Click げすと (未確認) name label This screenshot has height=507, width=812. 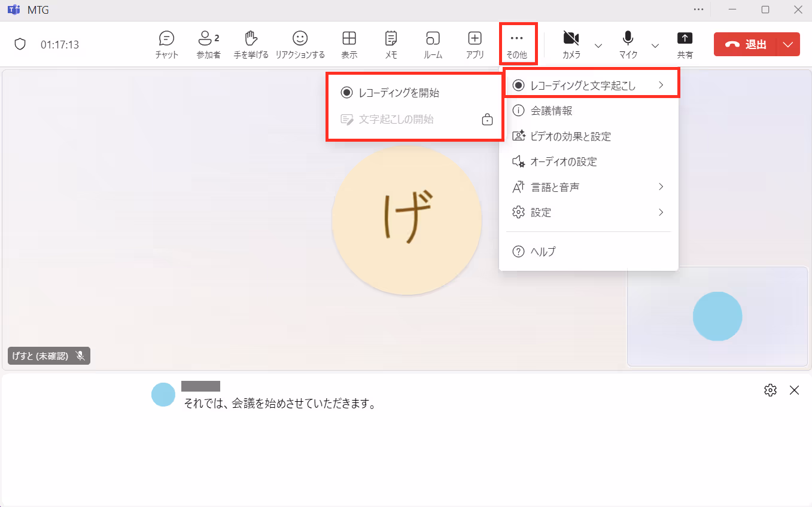click(41, 356)
